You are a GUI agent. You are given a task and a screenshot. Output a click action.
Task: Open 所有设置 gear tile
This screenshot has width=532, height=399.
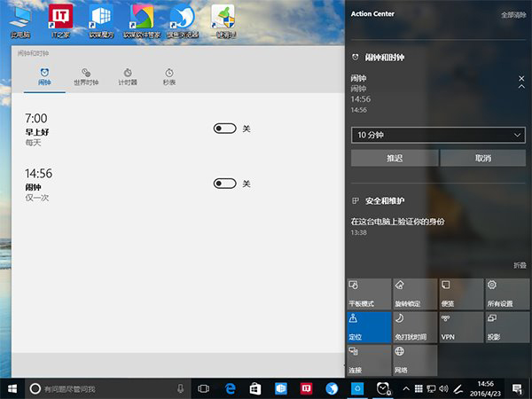point(506,292)
